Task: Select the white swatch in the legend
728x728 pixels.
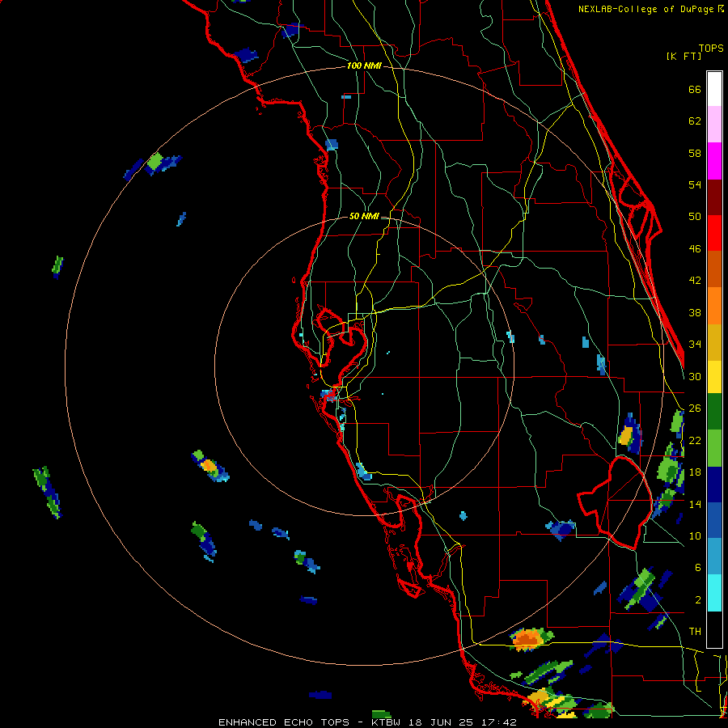Action: click(x=714, y=89)
